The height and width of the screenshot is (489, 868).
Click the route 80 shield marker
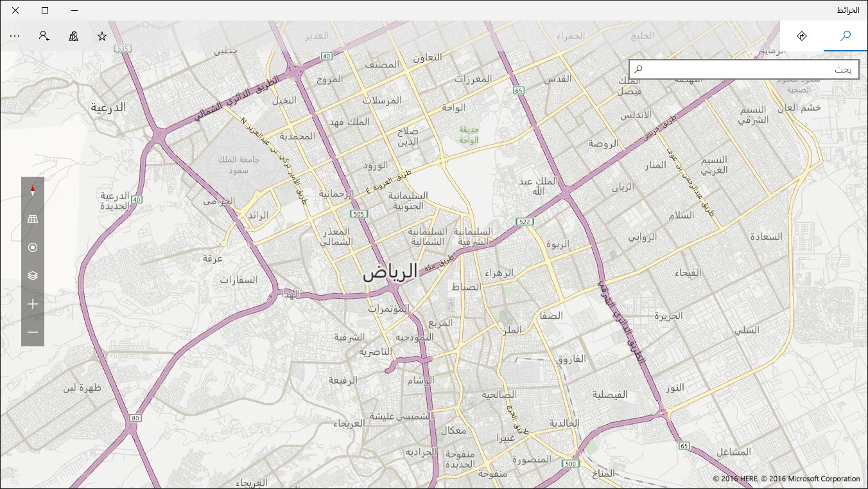(x=134, y=418)
